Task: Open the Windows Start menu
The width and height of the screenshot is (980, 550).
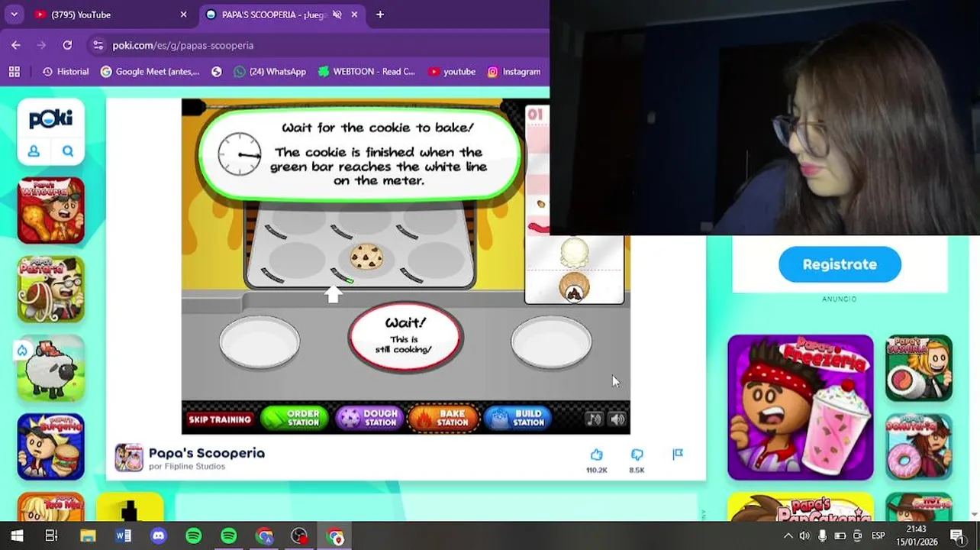Action: [x=17, y=535]
